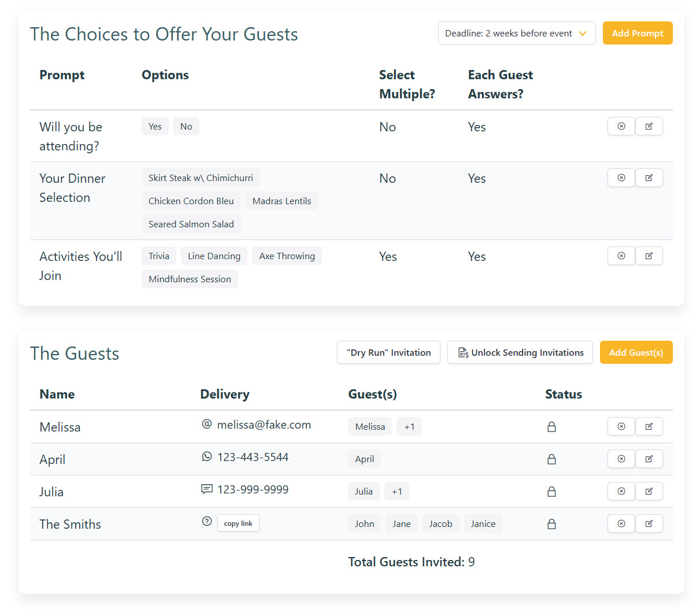Edit the 'Your Dinner Selection' prompt

pos(649,178)
